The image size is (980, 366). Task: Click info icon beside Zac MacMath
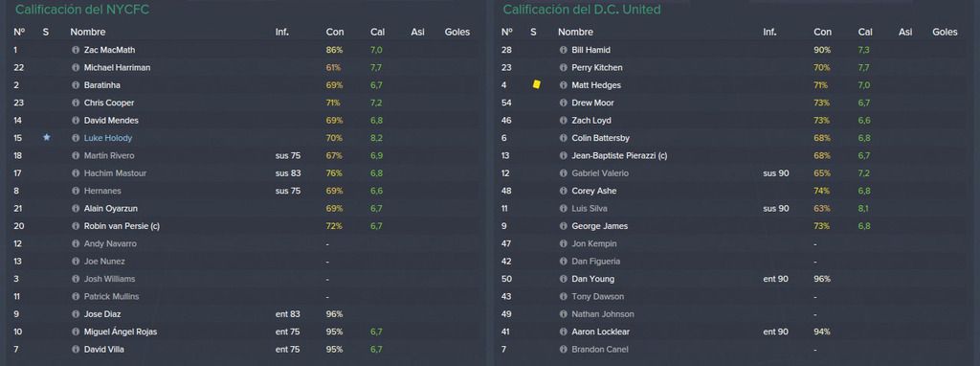coord(76,50)
